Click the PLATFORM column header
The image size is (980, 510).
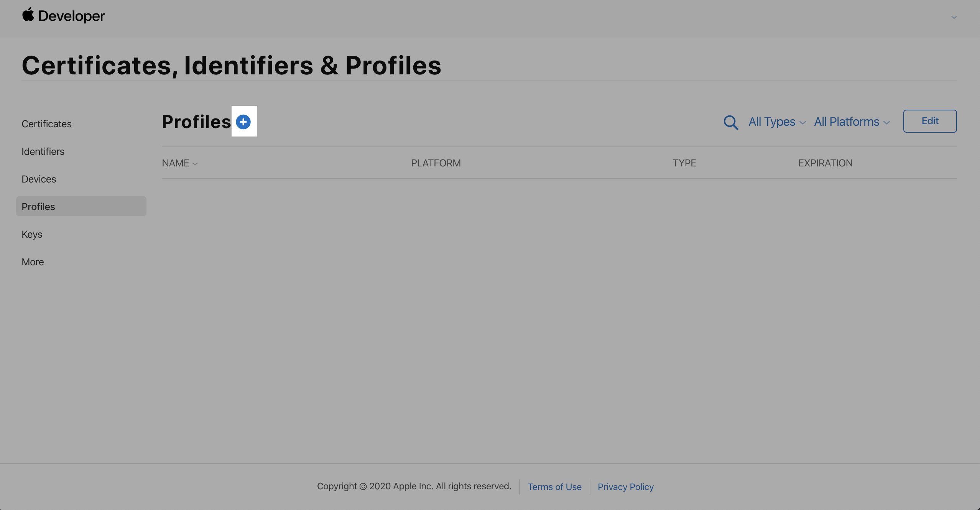click(x=436, y=163)
